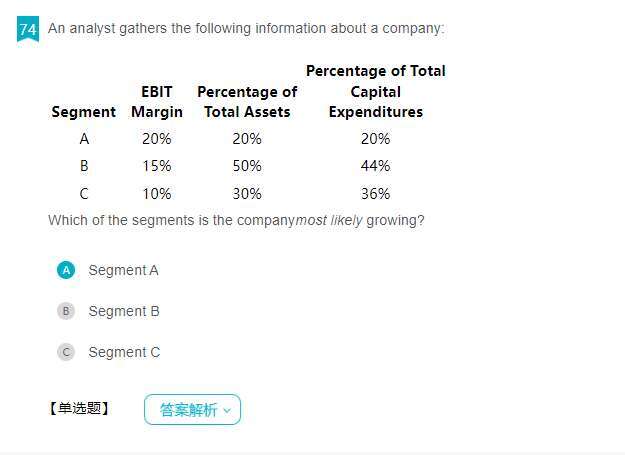Click the 【单选题】 question type label
The width and height of the screenshot is (625, 455).
click(x=79, y=408)
